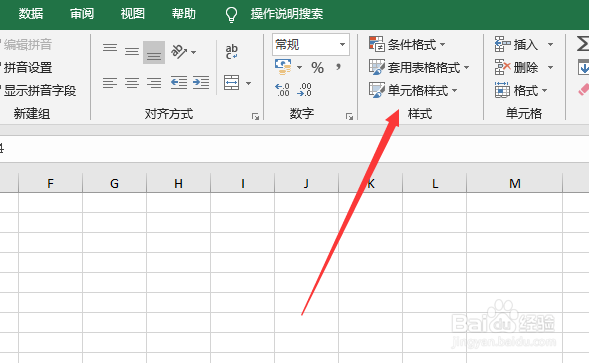Expand accounting format dropdown arrow
Screen dimensions: 589x363
[x=299, y=68]
